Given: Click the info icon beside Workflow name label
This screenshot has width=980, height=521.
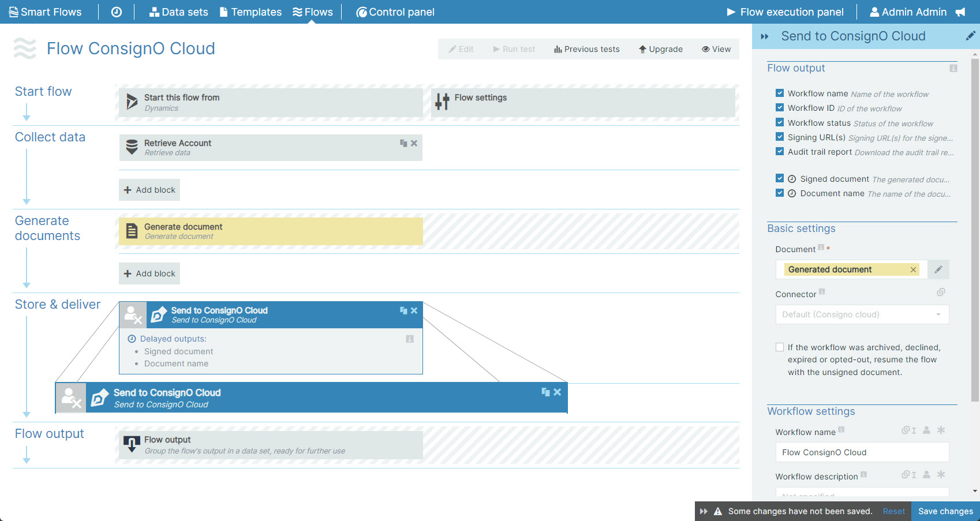Looking at the screenshot, I should point(841,429).
